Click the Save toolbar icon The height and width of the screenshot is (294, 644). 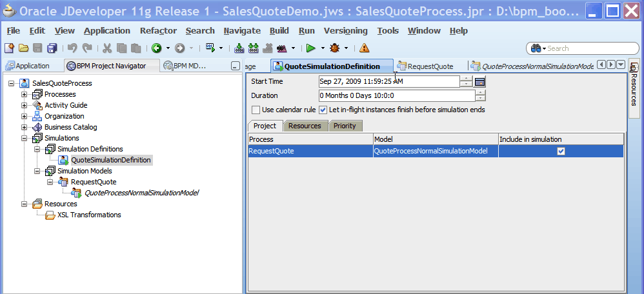click(38, 48)
